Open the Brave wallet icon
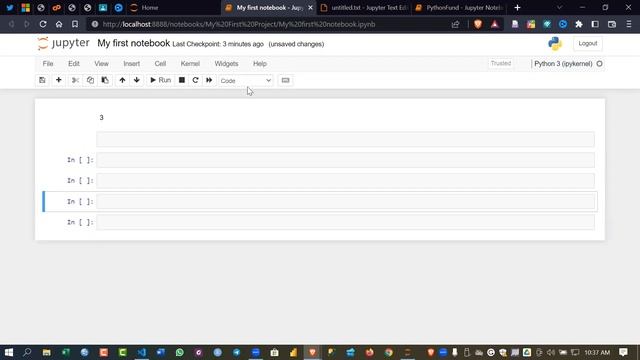Viewport: 640px width, 360px height. click(x=612, y=24)
